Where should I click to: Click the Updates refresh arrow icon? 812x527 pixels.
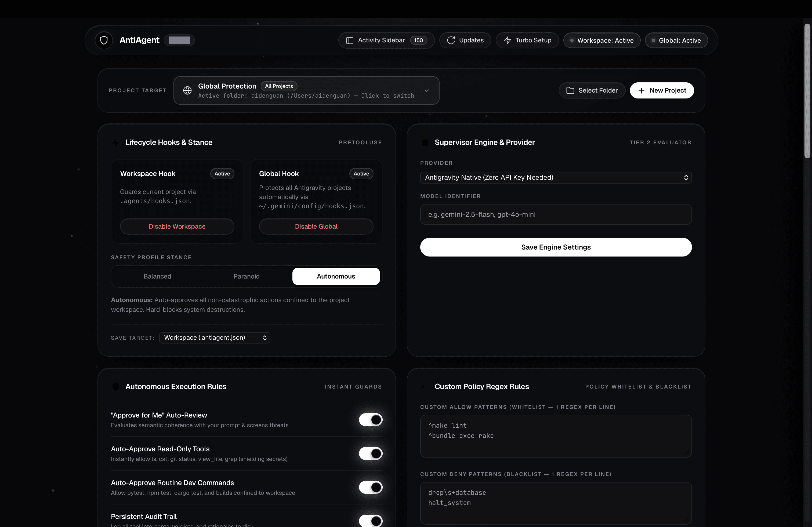pos(451,40)
